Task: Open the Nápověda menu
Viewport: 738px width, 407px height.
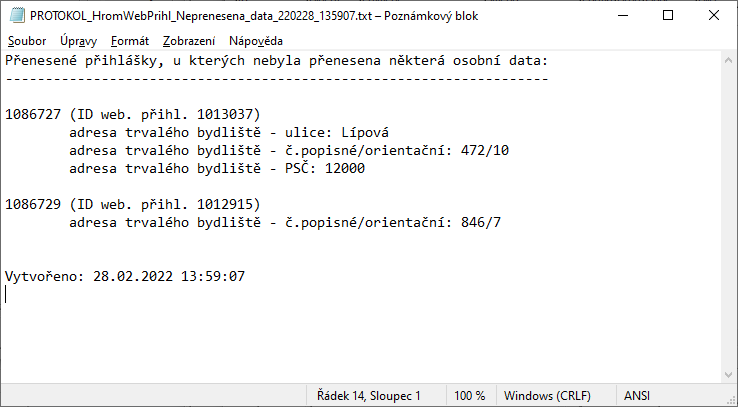Action: point(256,41)
